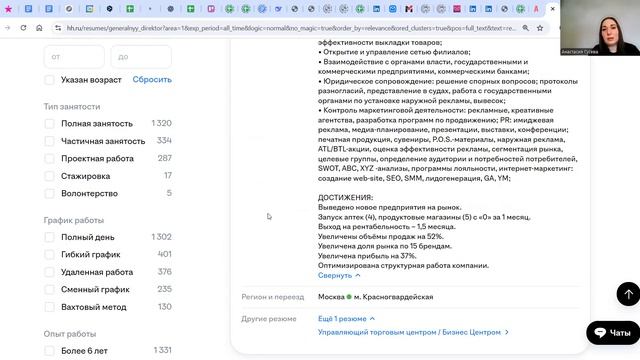Toggle the 'Волонтерство' checkbox

(49, 193)
